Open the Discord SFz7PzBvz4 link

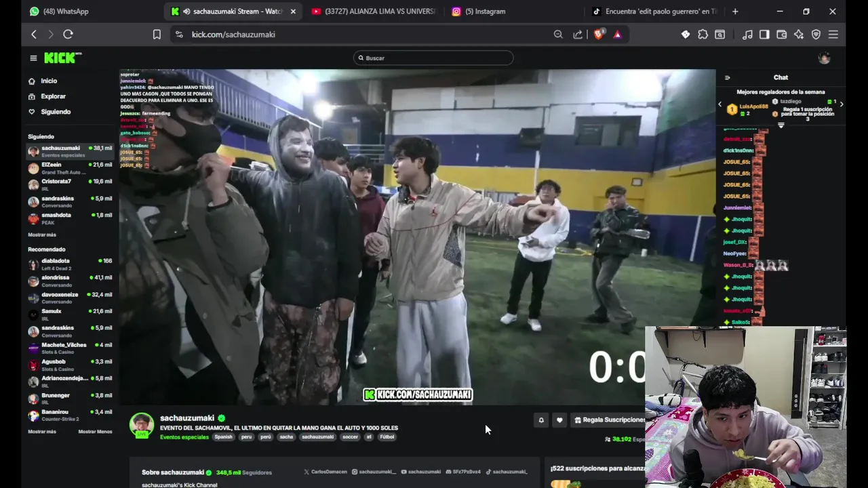(462, 472)
